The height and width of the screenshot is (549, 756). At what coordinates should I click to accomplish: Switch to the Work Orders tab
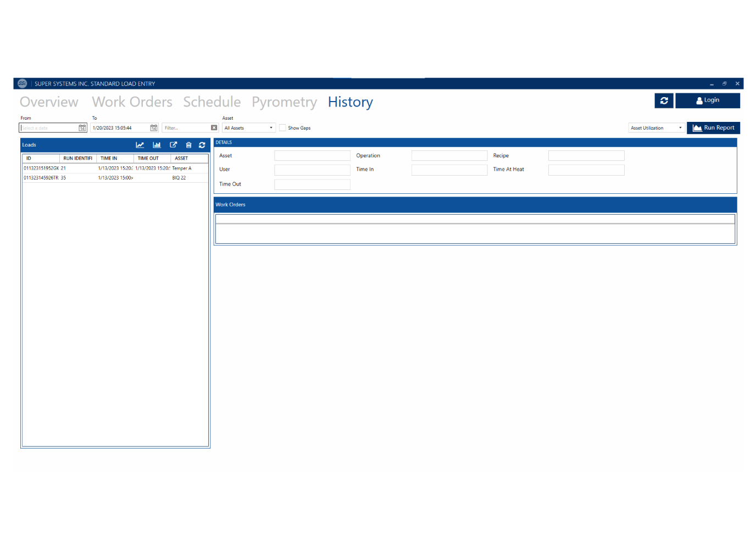[132, 102]
